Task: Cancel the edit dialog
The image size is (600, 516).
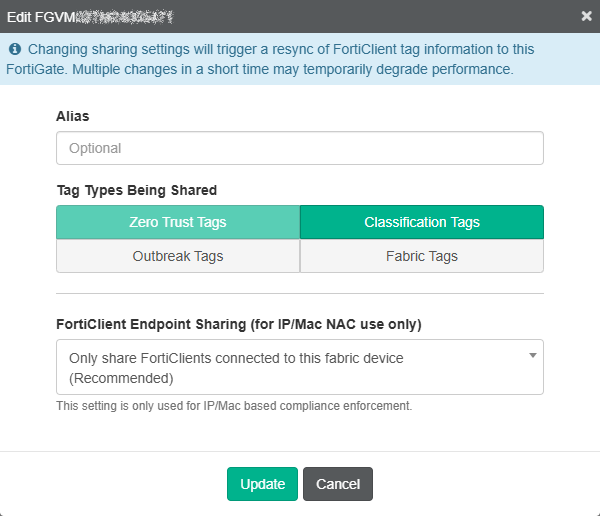Action: pos(338,484)
